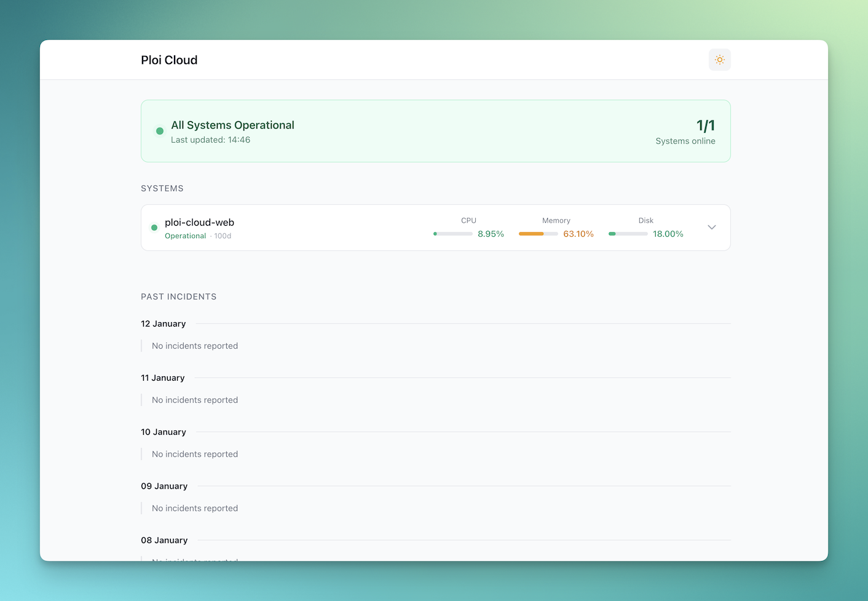This screenshot has width=868, height=601.
Task: Toggle the light/dark theme sun button
Action: (x=719, y=60)
